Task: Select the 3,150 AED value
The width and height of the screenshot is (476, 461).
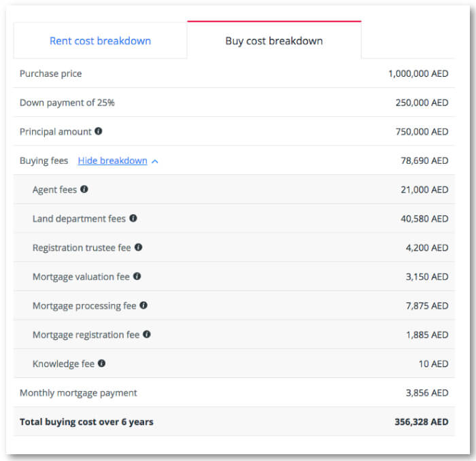Action: click(x=427, y=277)
